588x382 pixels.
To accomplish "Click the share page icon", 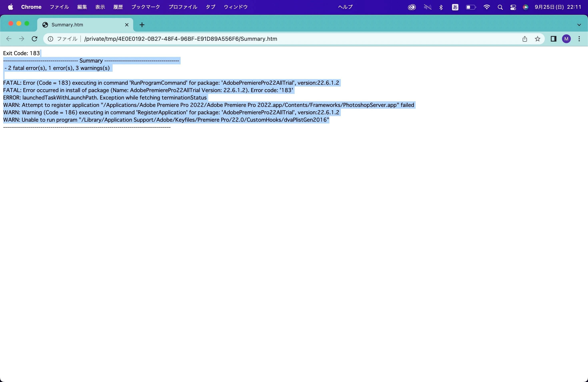I will [525, 39].
